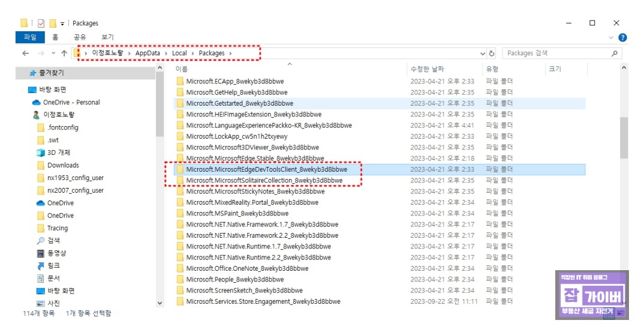
Task: Select 동영상 in the navigation pane
Action: click(57, 253)
